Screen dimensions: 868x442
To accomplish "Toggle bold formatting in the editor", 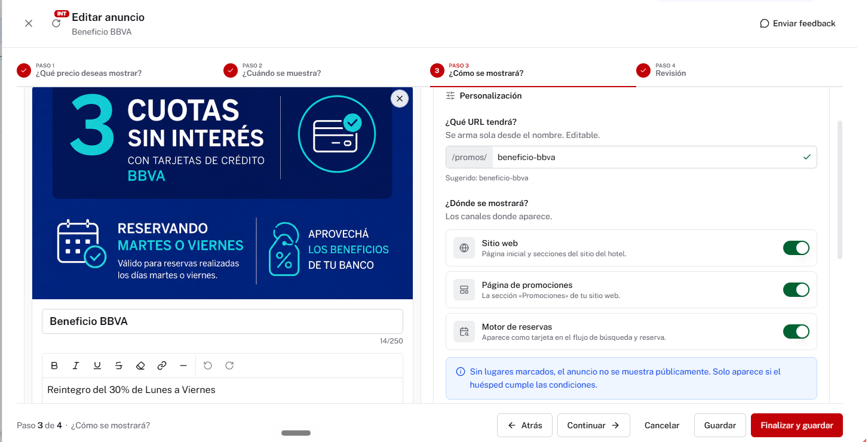I will pyautogui.click(x=54, y=366).
